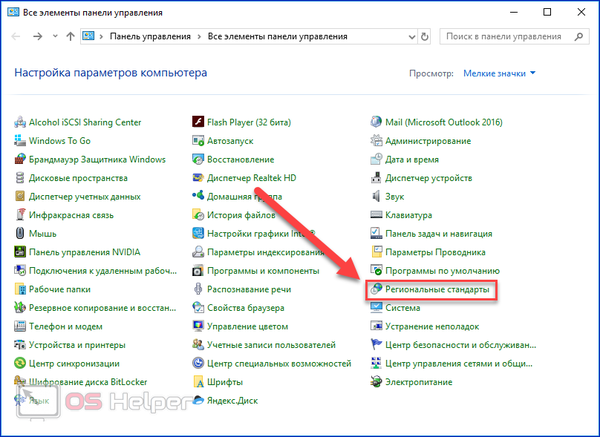Image resolution: width=600 pixels, height=437 pixels.
Task: Open the Рабочие папки icon
Action: (20, 289)
